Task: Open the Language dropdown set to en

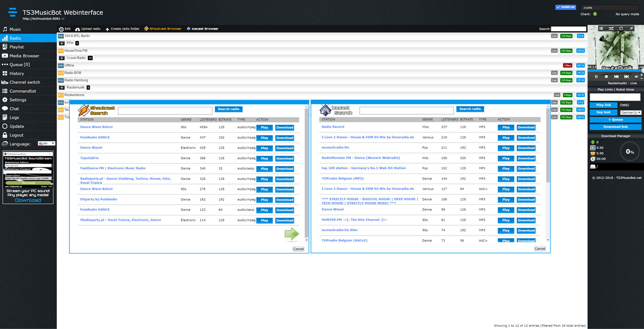Action: pos(46,144)
